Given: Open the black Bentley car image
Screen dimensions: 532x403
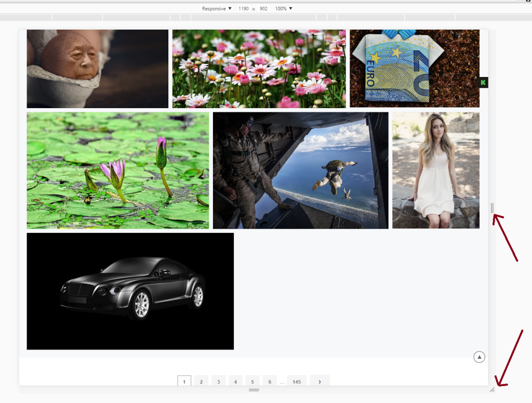Looking at the screenshot, I should [130, 291].
